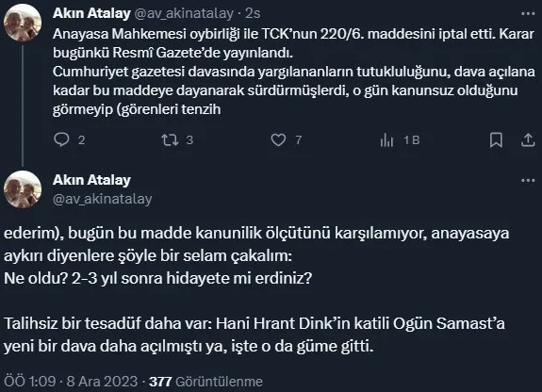Click the 1 B views count

pyautogui.click(x=412, y=140)
